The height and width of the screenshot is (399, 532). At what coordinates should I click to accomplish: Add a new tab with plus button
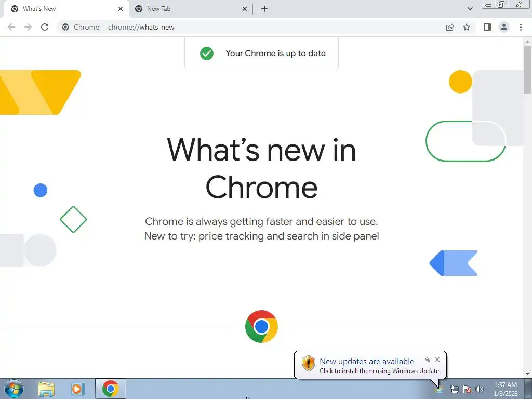coord(264,9)
